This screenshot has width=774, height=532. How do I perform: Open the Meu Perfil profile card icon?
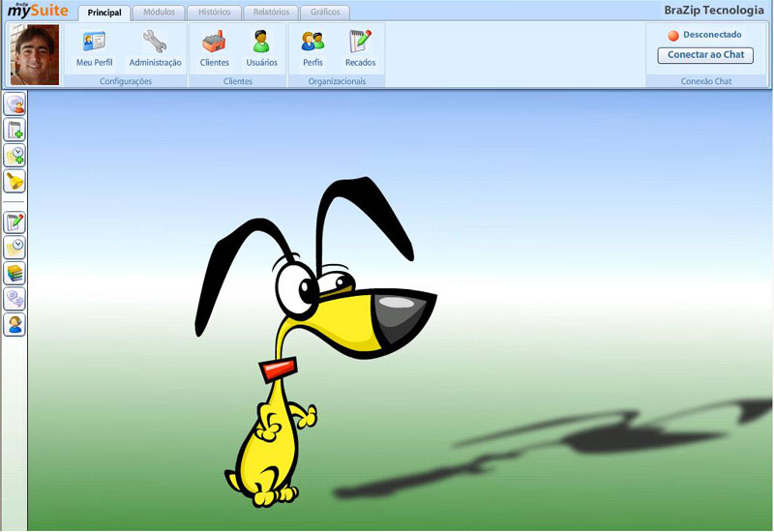tap(94, 42)
